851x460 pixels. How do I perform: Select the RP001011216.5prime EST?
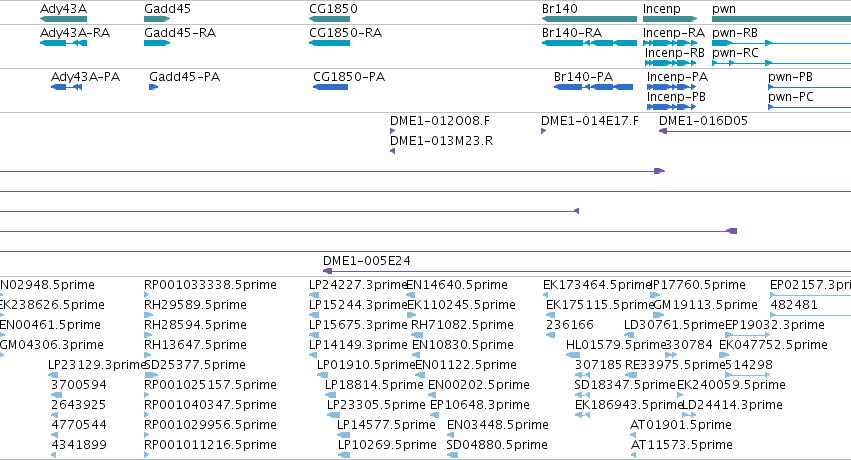[211, 445]
